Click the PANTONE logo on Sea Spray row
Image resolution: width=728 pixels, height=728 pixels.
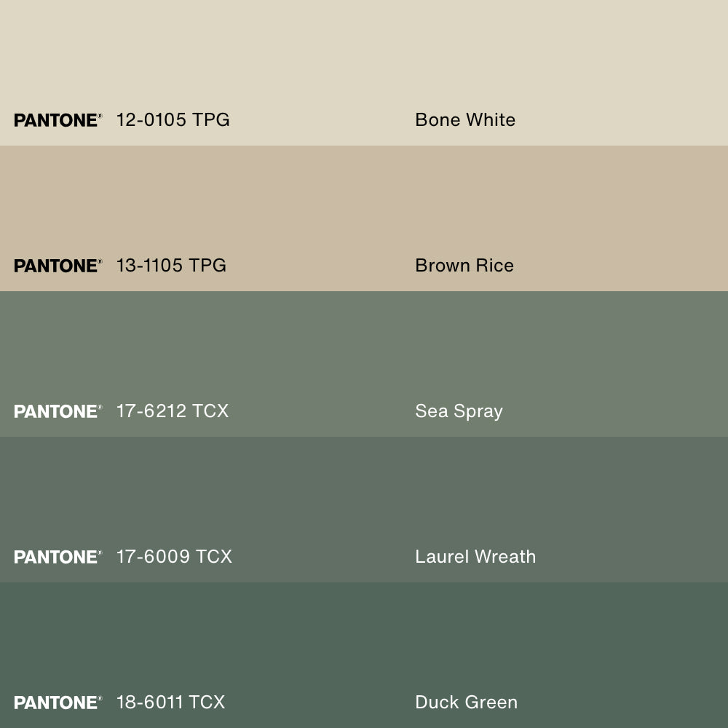(58, 411)
